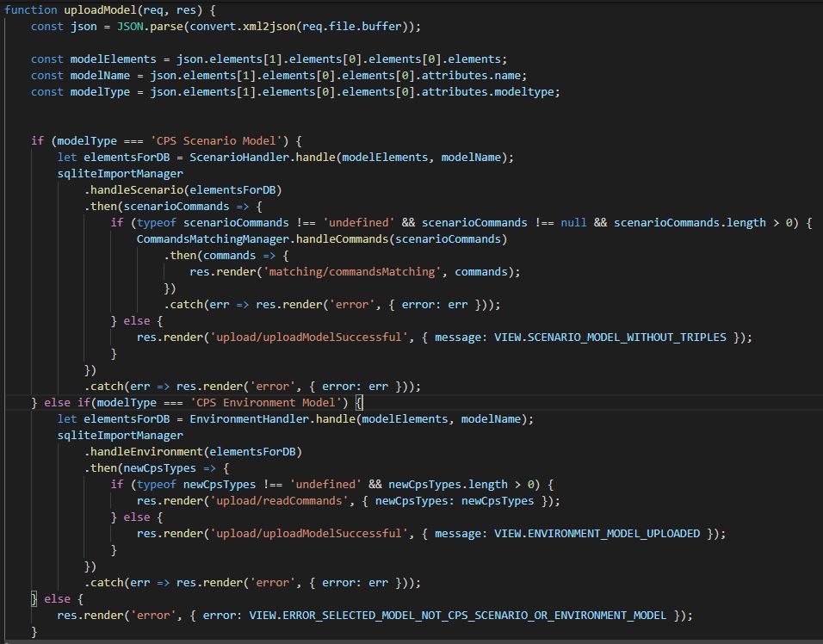823x644 pixels.
Task: Click the 'matching/commandsMatching' string
Action: coord(351,271)
